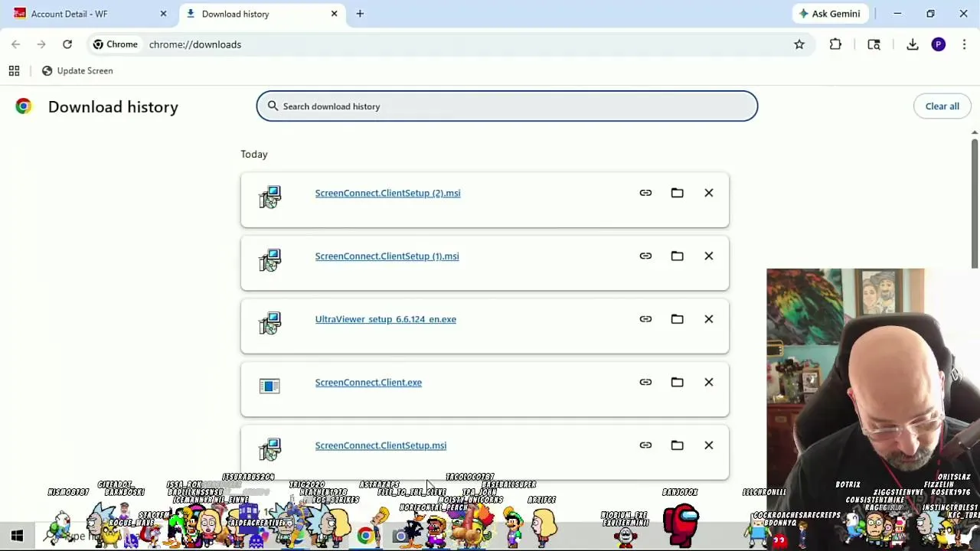Viewport: 980px width, 551px height.
Task: Open ScreenConnect.ClientSetup (1).msi file link
Action: [387, 256]
